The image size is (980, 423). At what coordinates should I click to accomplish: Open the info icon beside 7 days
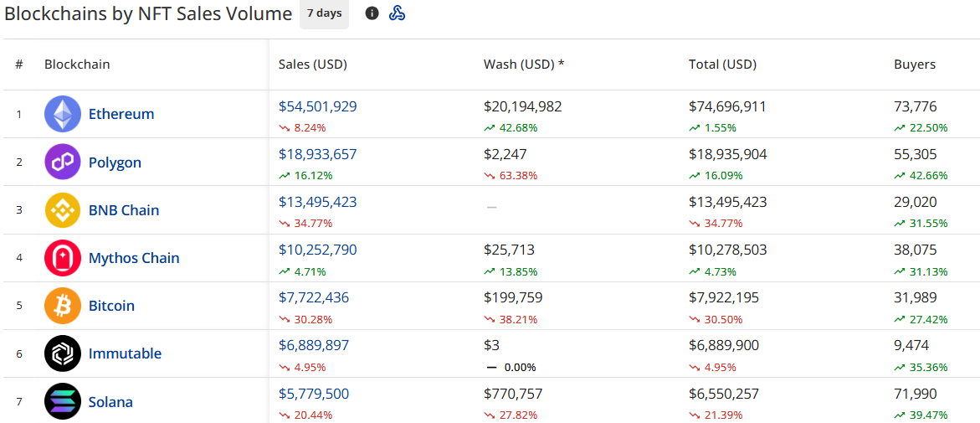(x=372, y=13)
